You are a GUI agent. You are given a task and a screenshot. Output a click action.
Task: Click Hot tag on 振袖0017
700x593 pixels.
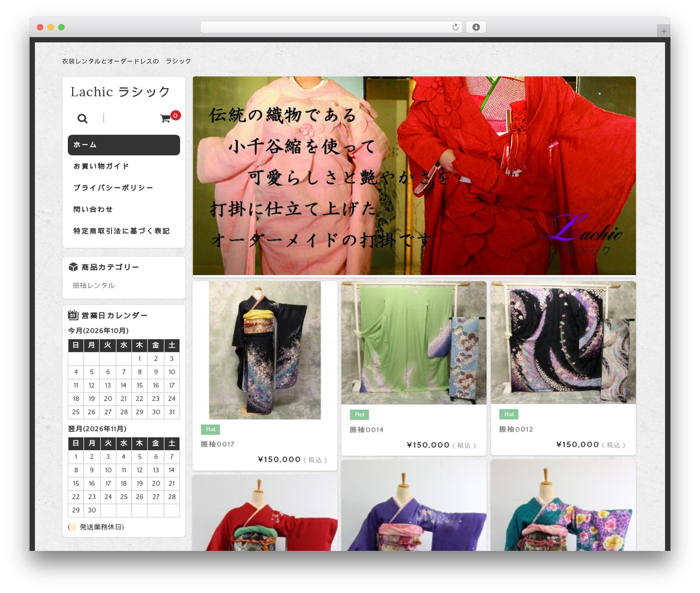(x=211, y=429)
